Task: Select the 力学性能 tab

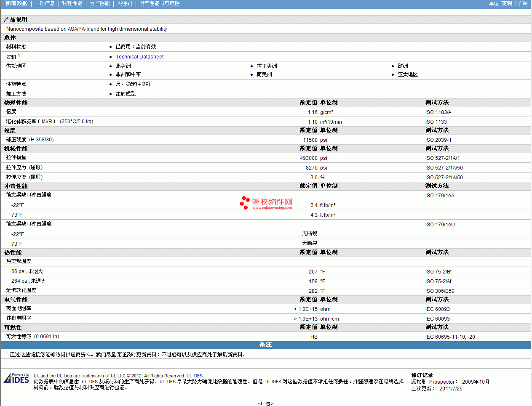Action: [99, 3]
